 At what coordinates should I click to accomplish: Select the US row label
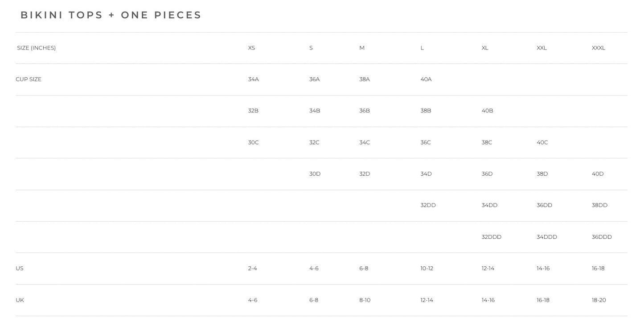tap(20, 269)
